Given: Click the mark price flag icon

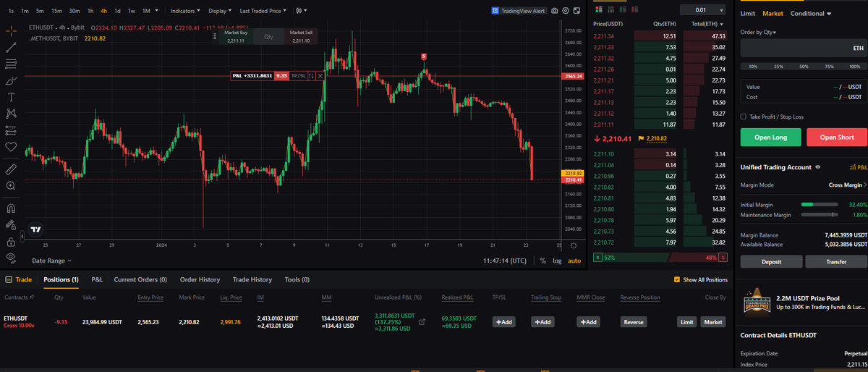Looking at the screenshot, I should click(641, 139).
